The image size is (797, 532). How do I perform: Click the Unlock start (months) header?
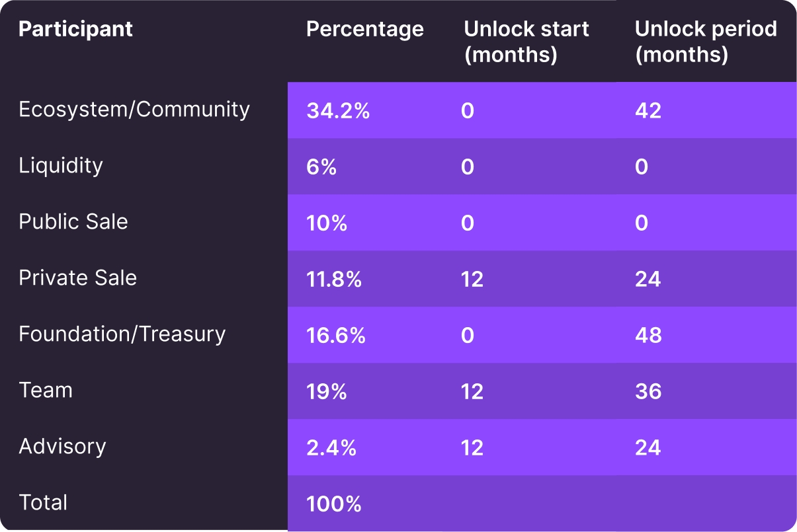(526, 41)
